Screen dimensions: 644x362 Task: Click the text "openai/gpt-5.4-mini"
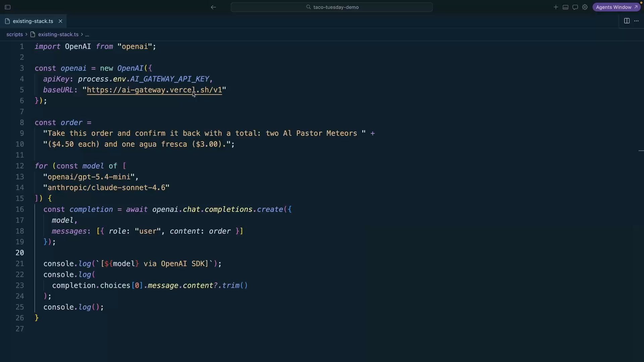point(89,177)
